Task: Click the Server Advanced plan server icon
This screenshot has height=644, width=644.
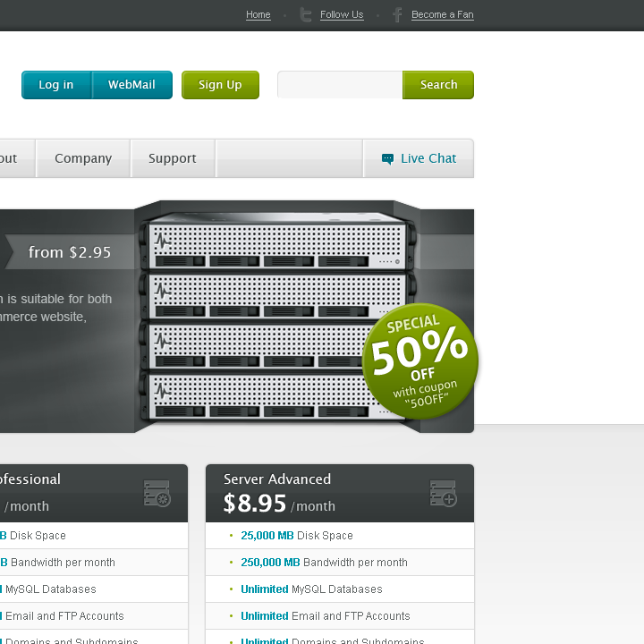Action: 443,493
